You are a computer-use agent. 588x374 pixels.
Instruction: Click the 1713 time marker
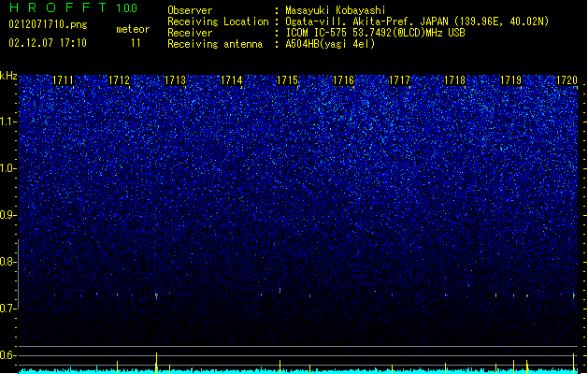pyautogui.click(x=175, y=80)
